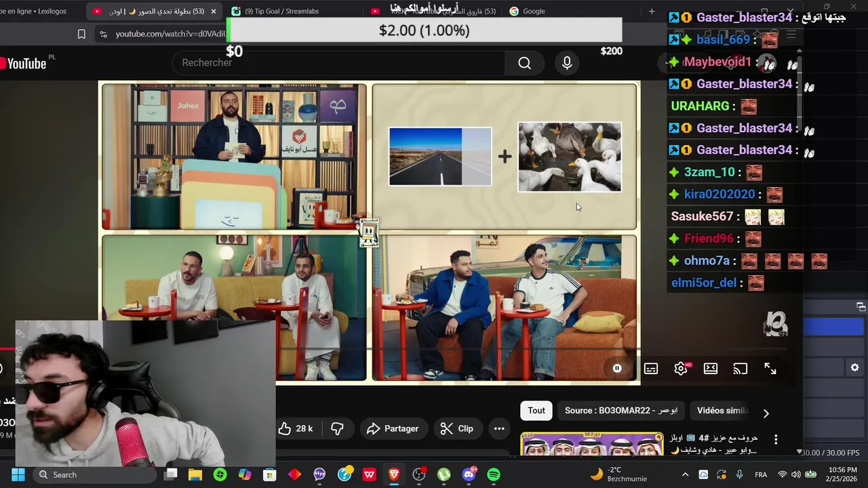
Task: Open Wi-Fi network tray settings
Action: coord(782,474)
